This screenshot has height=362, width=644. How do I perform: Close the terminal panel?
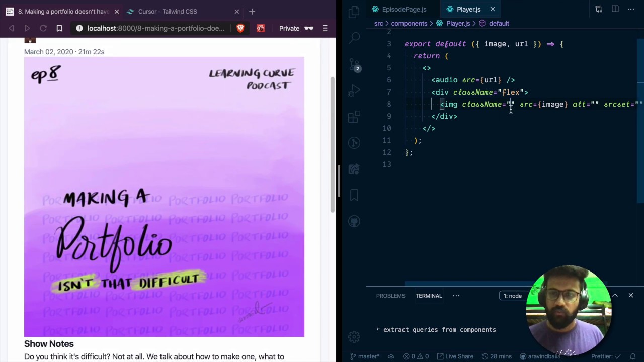click(630, 296)
